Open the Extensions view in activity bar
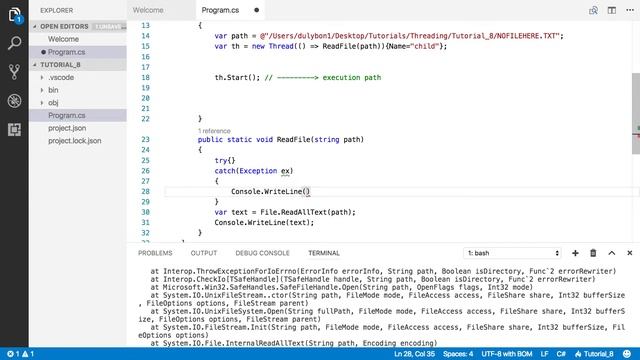 pos(14,130)
